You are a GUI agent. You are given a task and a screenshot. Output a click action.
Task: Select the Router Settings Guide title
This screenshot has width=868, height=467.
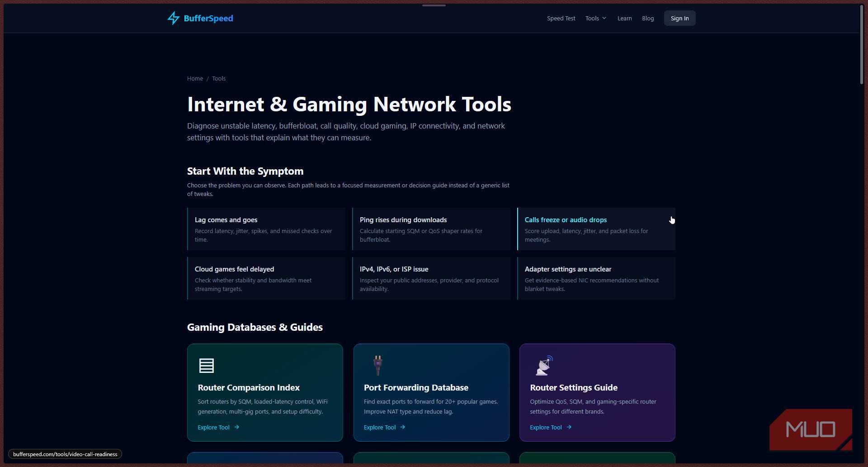(x=574, y=387)
